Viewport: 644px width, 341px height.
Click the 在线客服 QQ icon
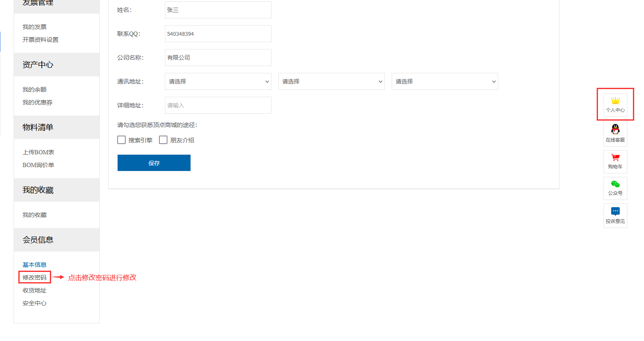[615, 133]
